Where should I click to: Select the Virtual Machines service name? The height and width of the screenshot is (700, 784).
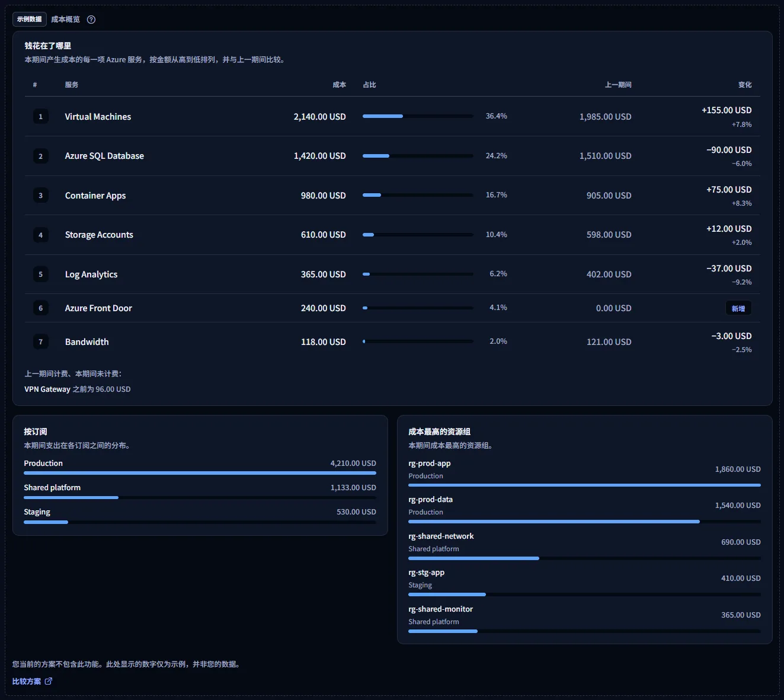click(98, 117)
